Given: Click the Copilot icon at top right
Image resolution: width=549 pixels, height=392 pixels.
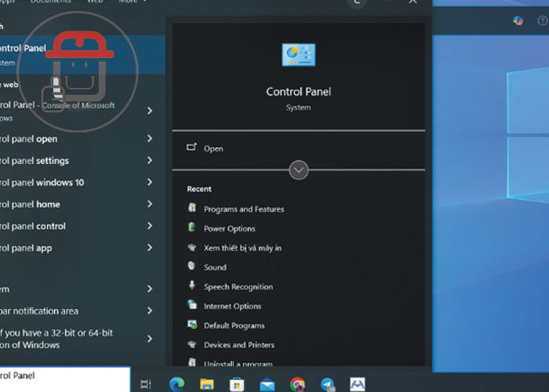Looking at the screenshot, I should point(518,20).
